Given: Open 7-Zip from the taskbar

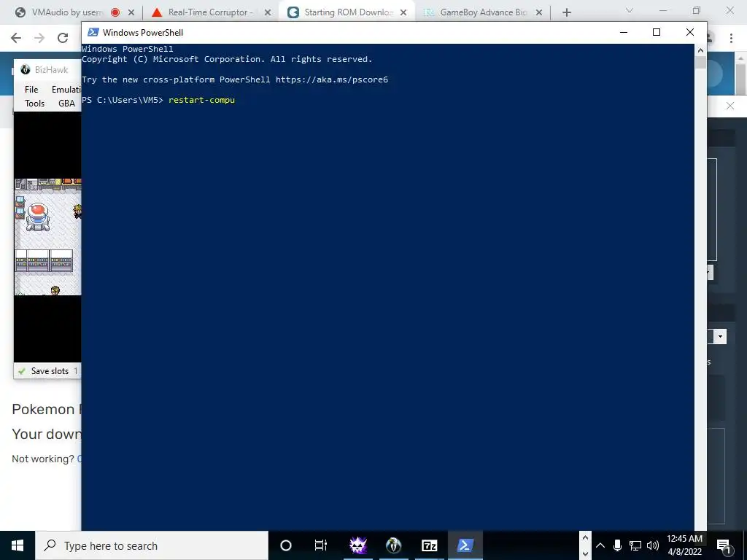Looking at the screenshot, I should click(429, 545).
